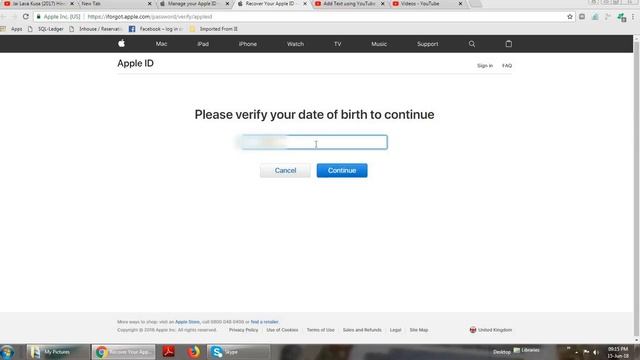Close the Videos - YouTube tab

tap(460, 4)
